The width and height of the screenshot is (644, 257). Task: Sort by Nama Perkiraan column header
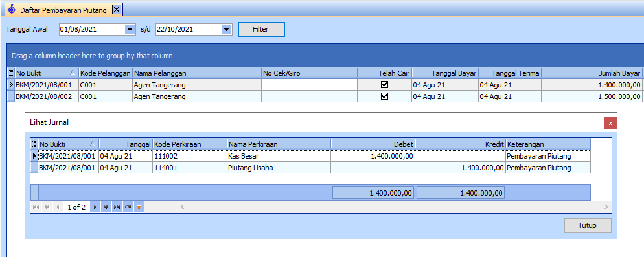(279, 144)
